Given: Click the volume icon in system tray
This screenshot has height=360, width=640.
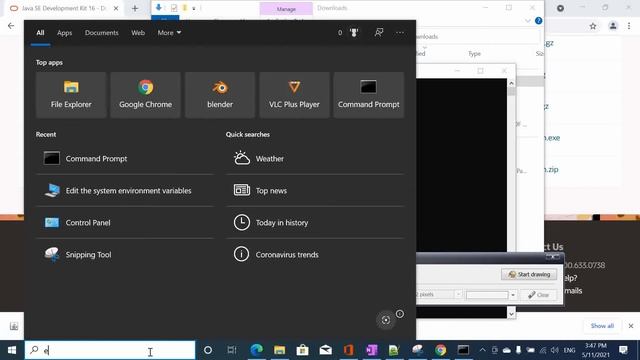Looking at the screenshot, I should click(x=554, y=350).
